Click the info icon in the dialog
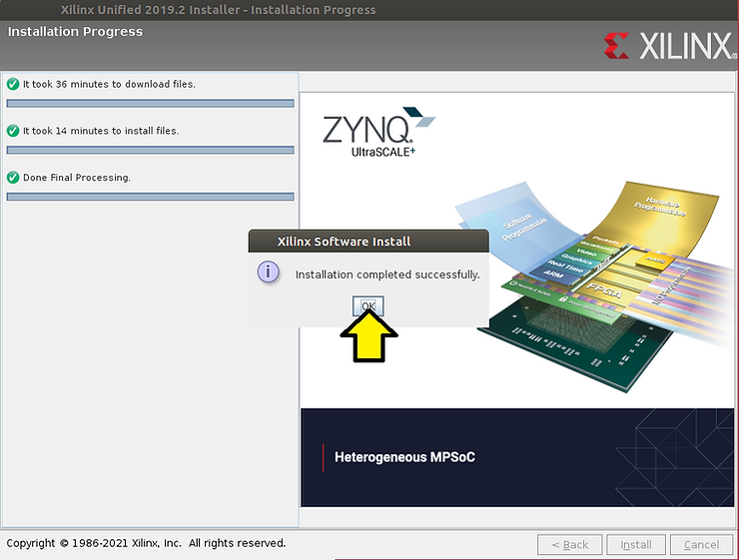 click(x=269, y=273)
